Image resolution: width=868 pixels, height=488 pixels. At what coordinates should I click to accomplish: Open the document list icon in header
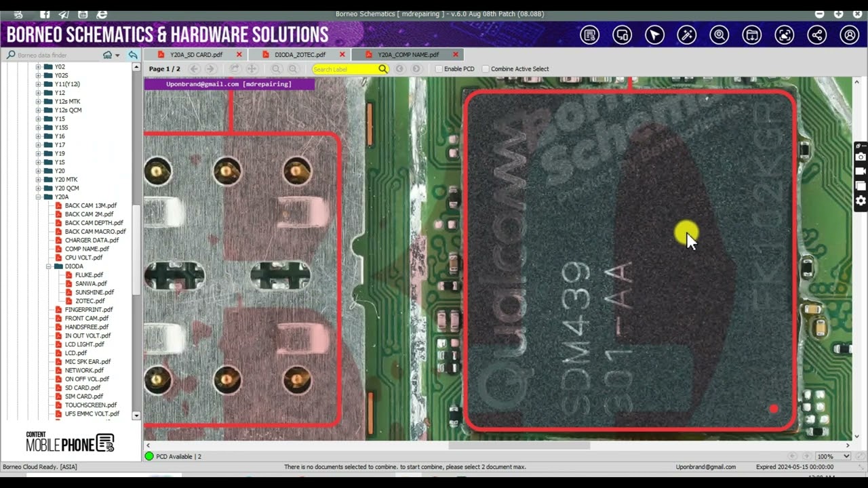590,35
